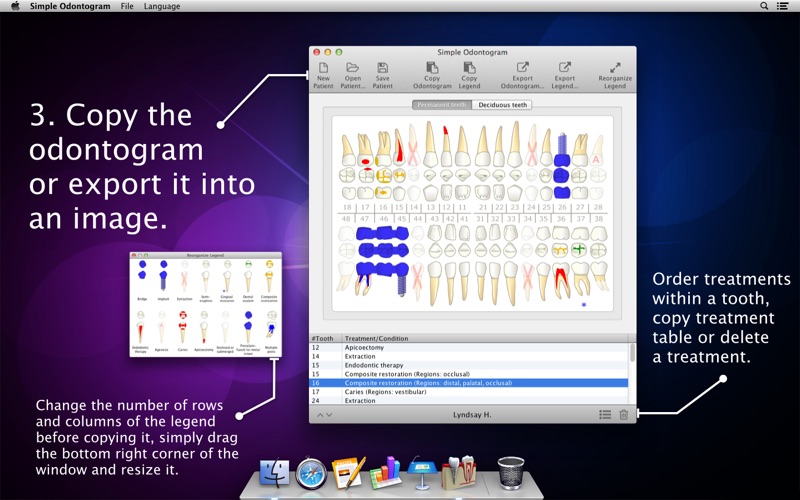Open Finder from the Dock
The width and height of the screenshot is (800, 500).
point(274,473)
